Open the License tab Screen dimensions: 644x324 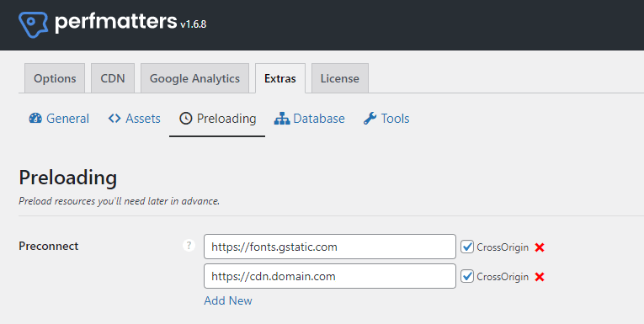pyautogui.click(x=339, y=78)
